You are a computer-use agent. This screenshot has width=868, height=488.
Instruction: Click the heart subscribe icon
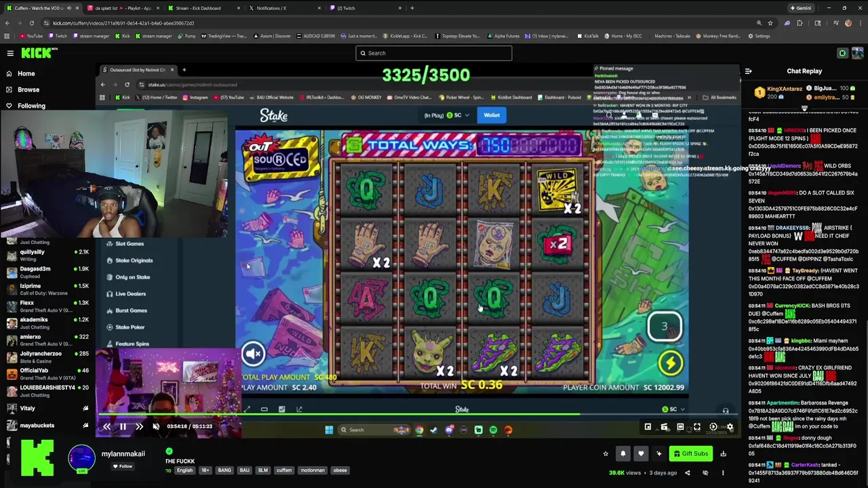[x=641, y=453]
